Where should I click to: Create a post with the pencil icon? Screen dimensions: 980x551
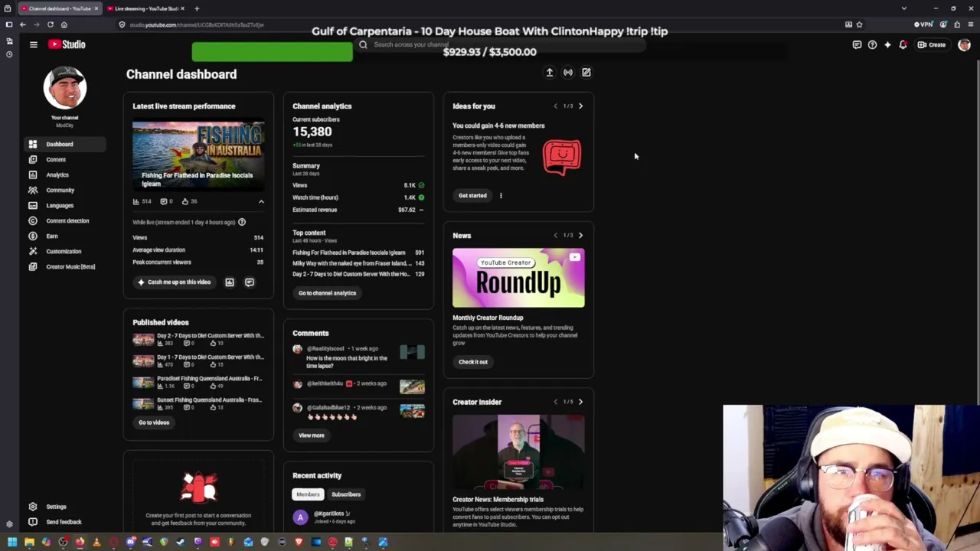point(586,73)
